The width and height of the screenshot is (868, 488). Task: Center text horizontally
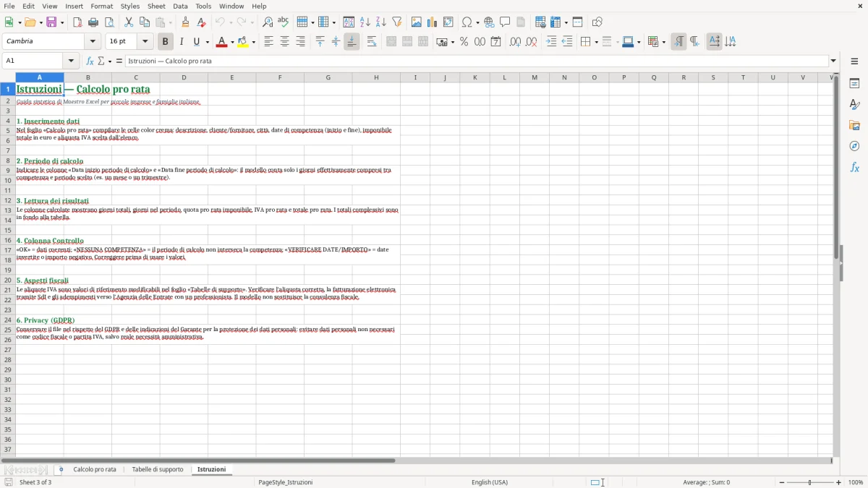tap(284, 42)
